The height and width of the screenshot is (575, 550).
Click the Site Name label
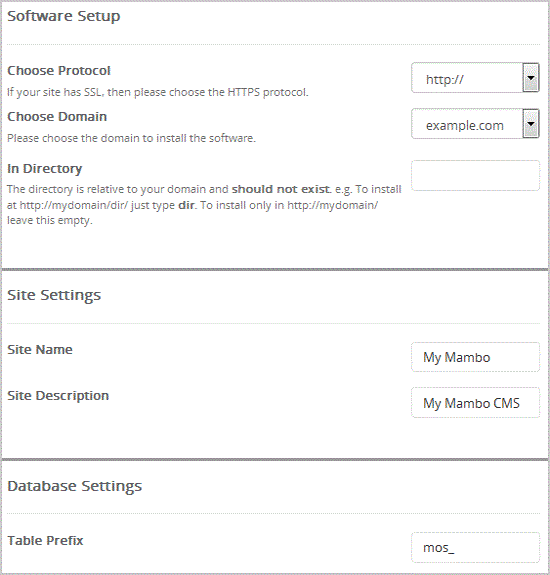pos(40,349)
